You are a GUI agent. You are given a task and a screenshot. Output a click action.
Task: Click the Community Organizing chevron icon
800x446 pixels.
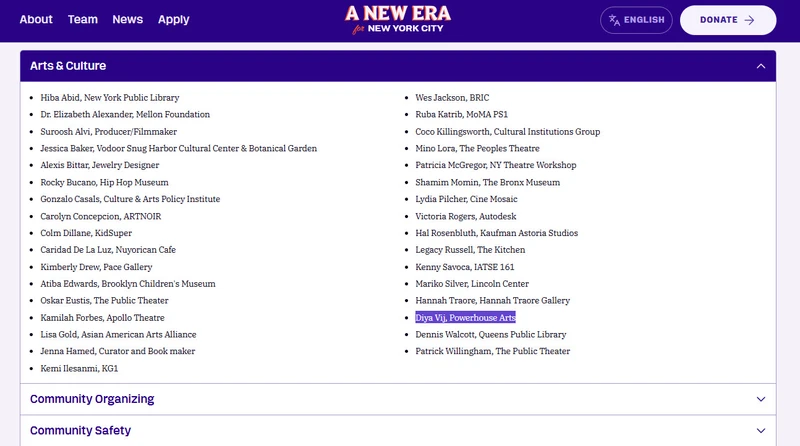pos(761,399)
